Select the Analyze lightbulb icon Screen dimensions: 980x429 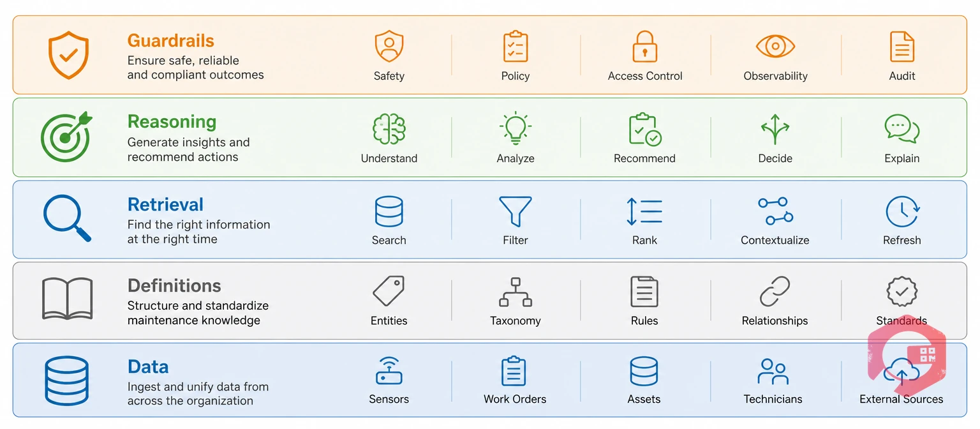pyautogui.click(x=515, y=128)
